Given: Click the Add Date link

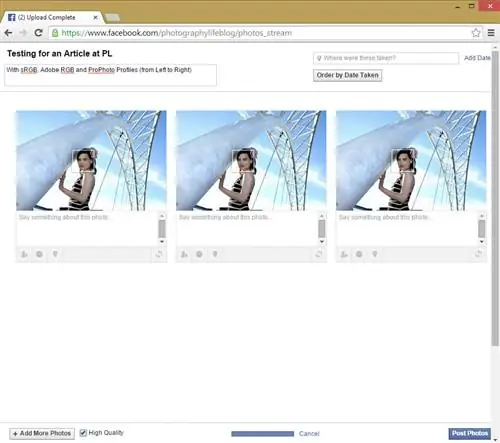Looking at the screenshot, I should click(x=477, y=58).
